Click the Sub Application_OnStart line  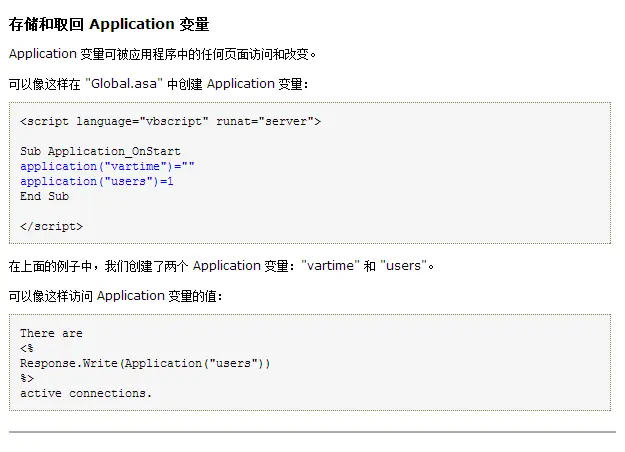pyautogui.click(x=100, y=151)
